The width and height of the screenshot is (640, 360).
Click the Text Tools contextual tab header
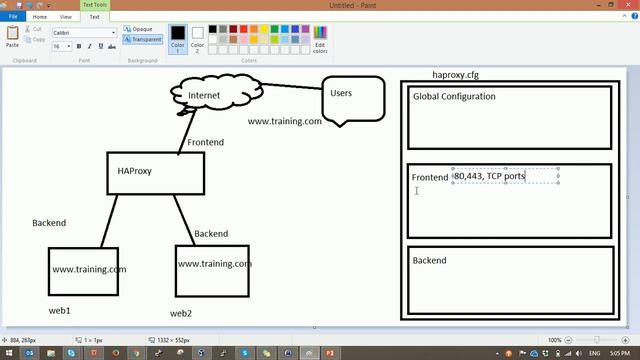[95, 5]
